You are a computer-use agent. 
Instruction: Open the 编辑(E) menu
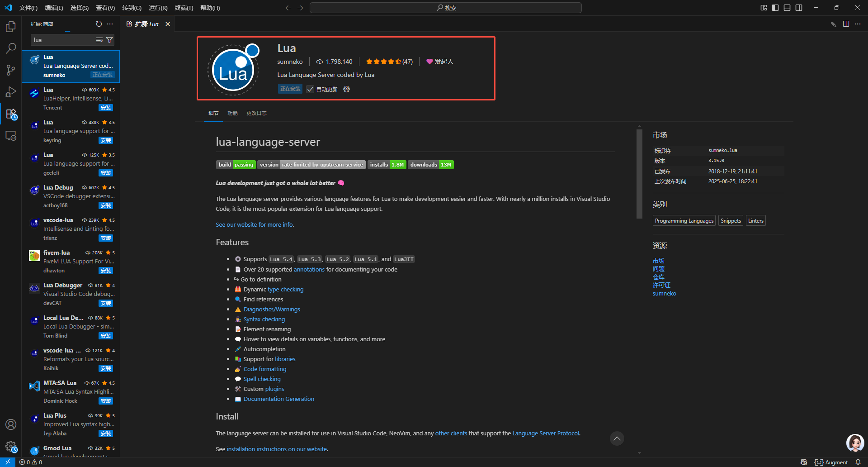(x=54, y=8)
